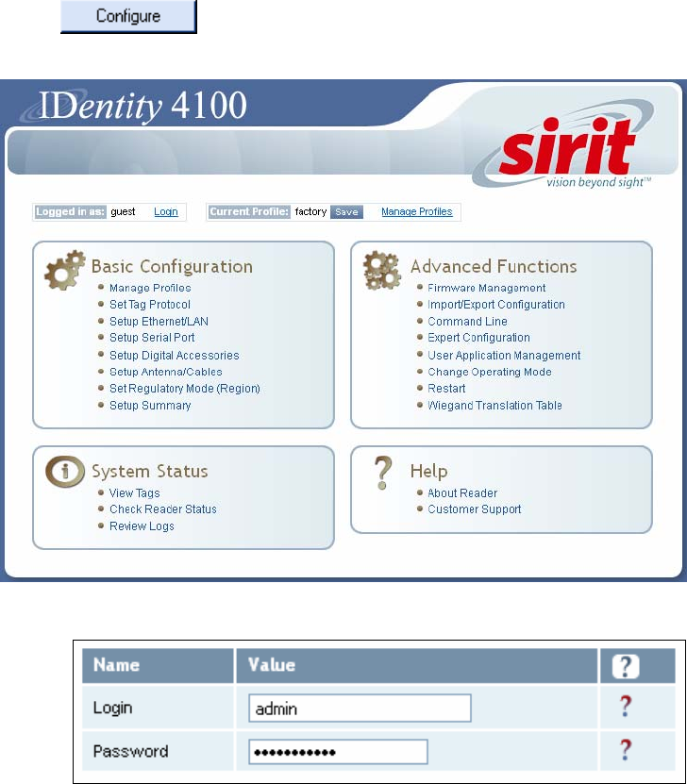Open Setup Antenna/Cables
This screenshot has height=784, width=687.
(x=165, y=372)
